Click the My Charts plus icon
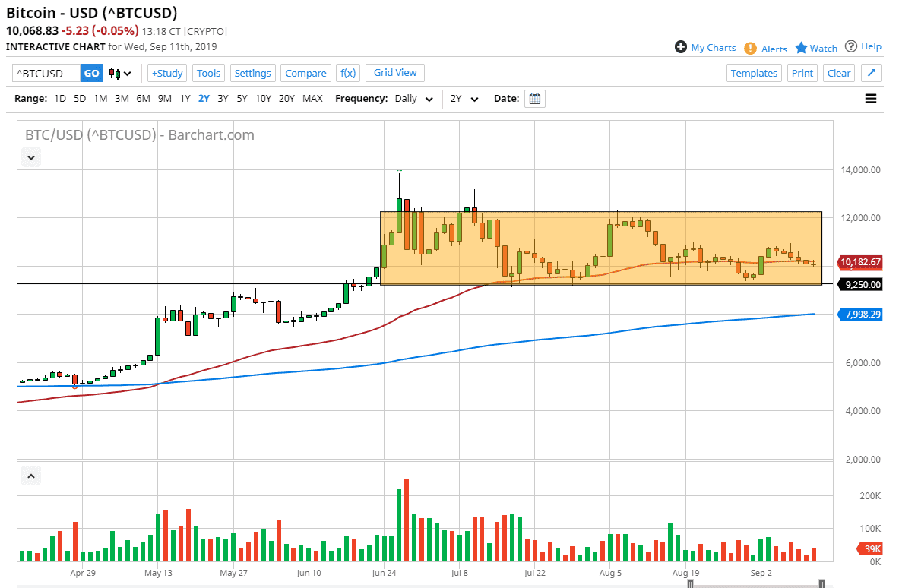 click(x=680, y=47)
